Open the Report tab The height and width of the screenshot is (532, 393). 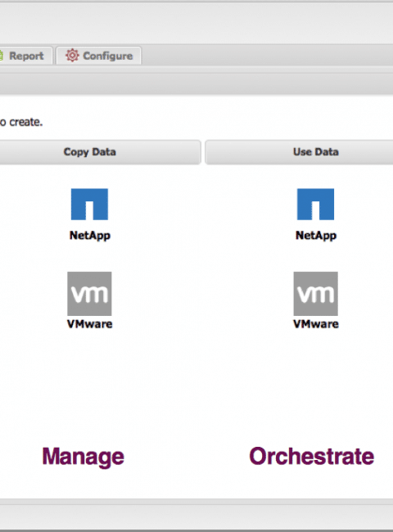[26, 56]
